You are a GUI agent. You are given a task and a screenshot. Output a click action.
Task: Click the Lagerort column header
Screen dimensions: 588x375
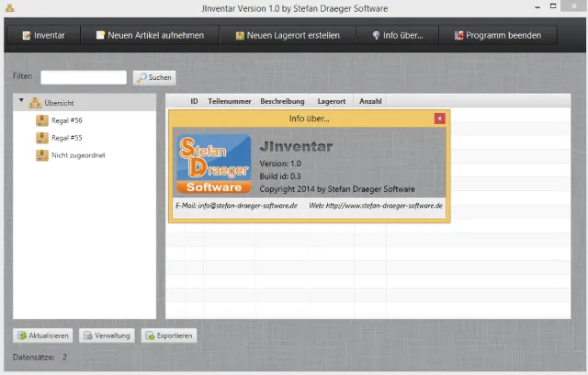pyautogui.click(x=331, y=101)
